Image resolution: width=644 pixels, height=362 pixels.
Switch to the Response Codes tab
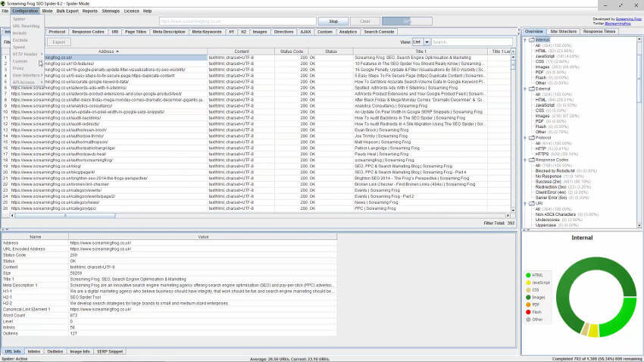(89, 32)
